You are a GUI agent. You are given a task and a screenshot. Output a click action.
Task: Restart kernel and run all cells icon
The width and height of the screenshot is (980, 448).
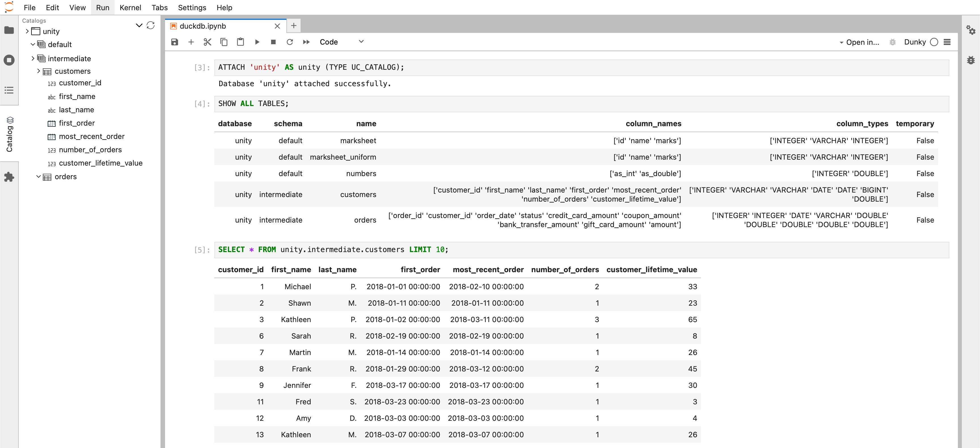(306, 42)
